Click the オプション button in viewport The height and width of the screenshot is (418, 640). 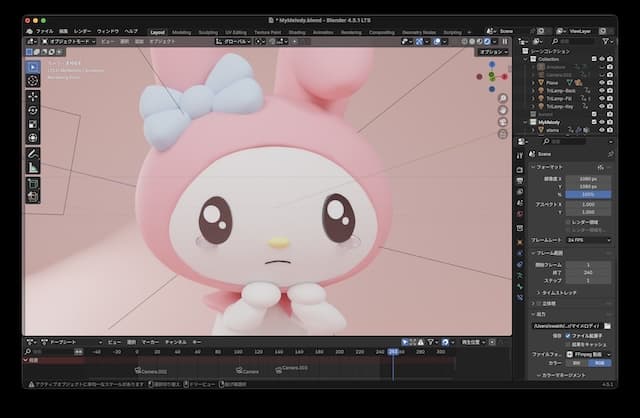coord(491,51)
